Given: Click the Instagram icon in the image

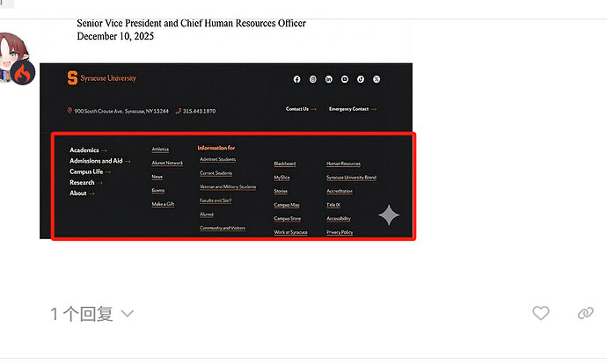Looking at the screenshot, I should [313, 79].
